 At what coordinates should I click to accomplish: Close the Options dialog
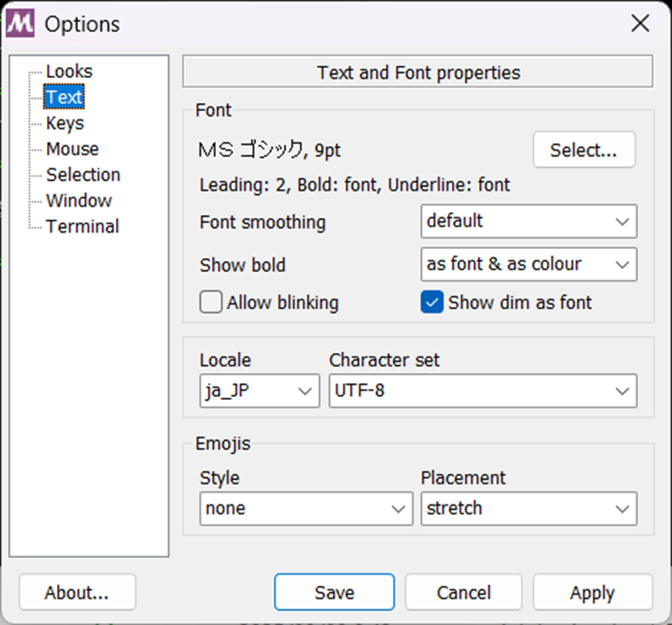[x=641, y=23]
